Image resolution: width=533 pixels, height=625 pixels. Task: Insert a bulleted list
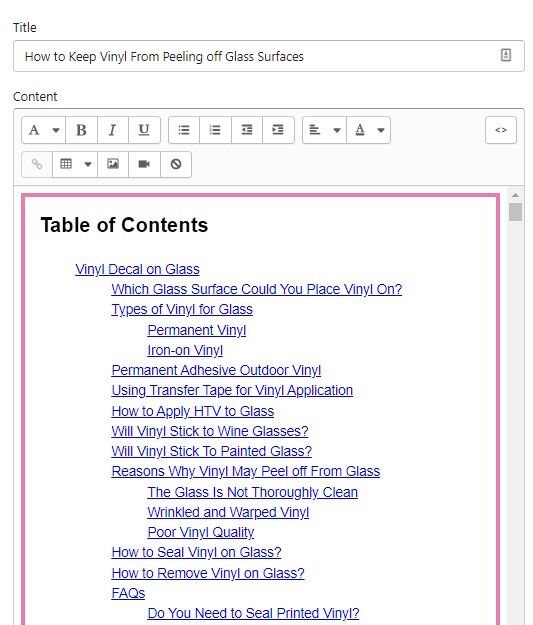point(184,130)
